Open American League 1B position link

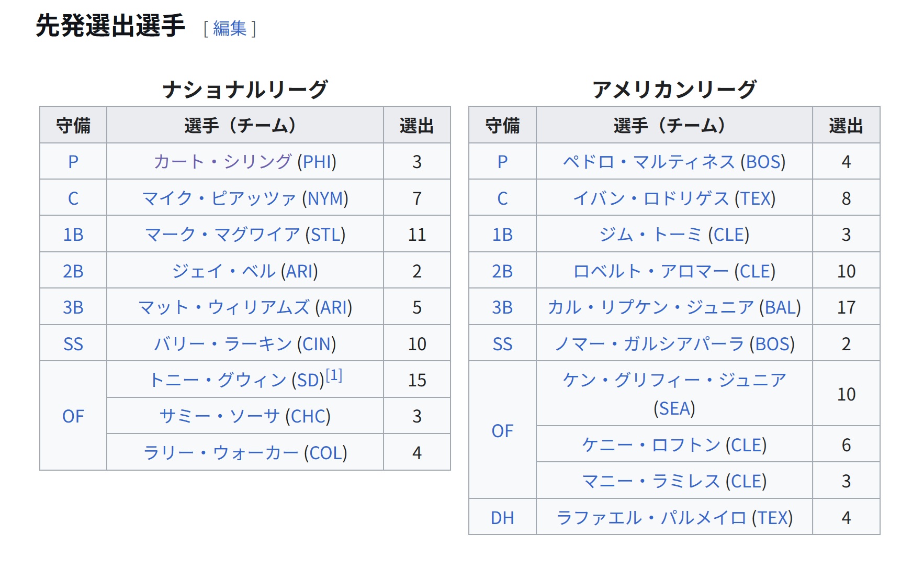[x=502, y=235]
